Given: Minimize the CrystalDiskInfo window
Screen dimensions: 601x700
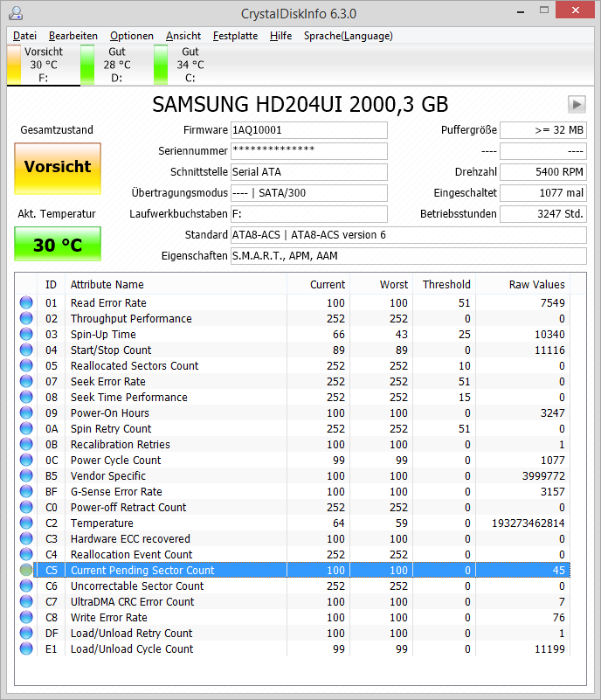Looking at the screenshot, I should (x=521, y=10).
